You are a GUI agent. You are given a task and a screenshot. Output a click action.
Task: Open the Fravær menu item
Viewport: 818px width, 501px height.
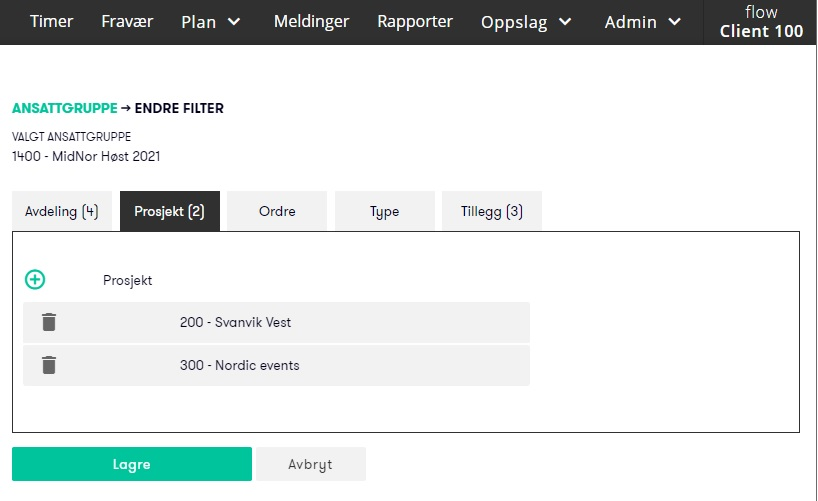point(127,22)
